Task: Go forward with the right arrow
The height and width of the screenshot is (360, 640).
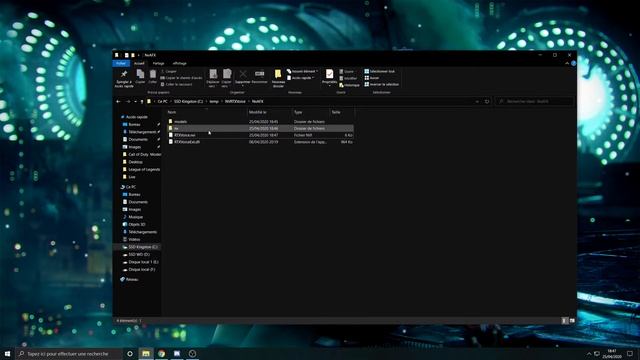Action: (x=127, y=101)
